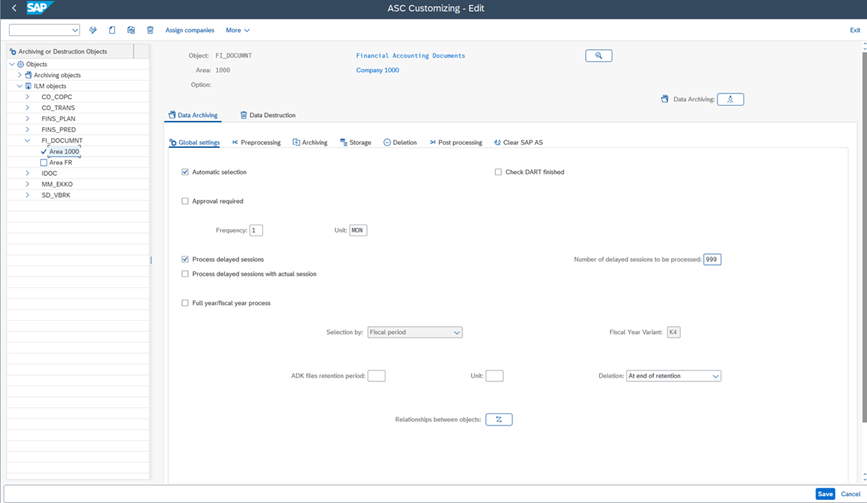
Task: Expand the SD_VBRK node
Action: click(x=27, y=195)
